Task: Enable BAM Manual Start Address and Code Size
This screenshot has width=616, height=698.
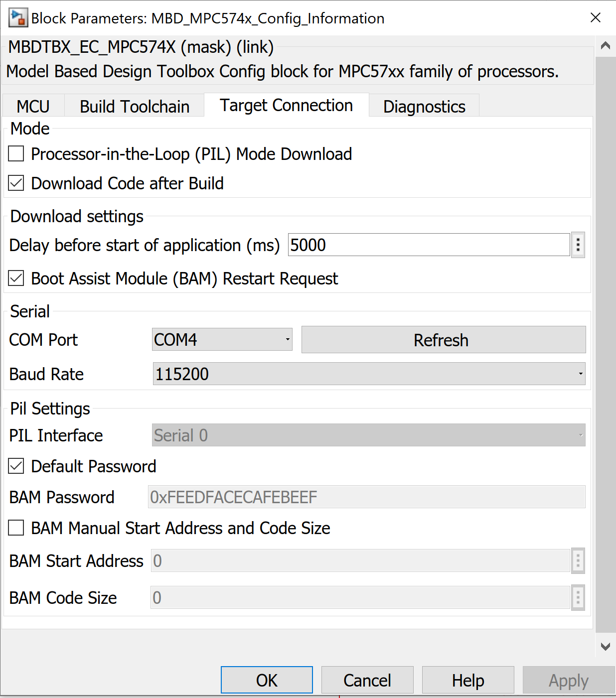Action: click(15, 528)
